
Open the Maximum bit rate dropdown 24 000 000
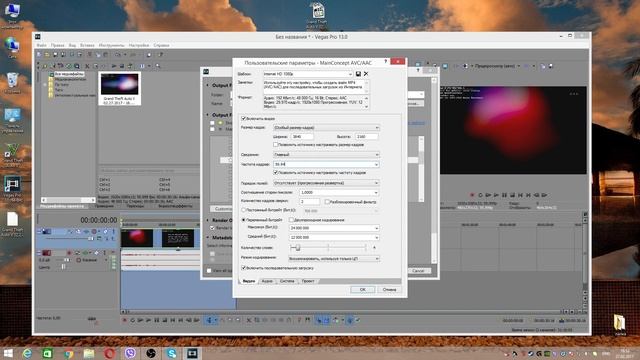(x=334, y=228)
